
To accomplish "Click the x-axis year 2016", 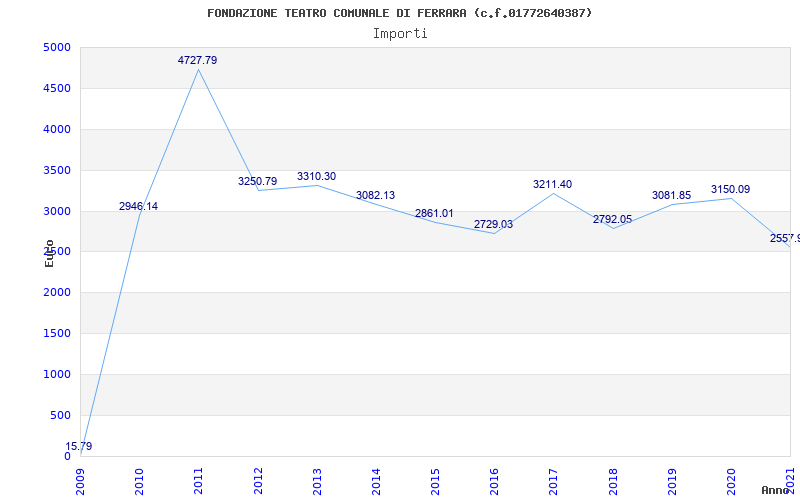I will pyautogui.click(x=494, y=481).
